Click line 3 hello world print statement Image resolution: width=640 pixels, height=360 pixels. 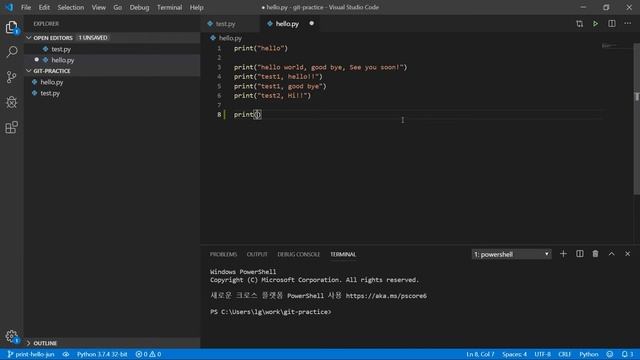click(x=320, y=67)
